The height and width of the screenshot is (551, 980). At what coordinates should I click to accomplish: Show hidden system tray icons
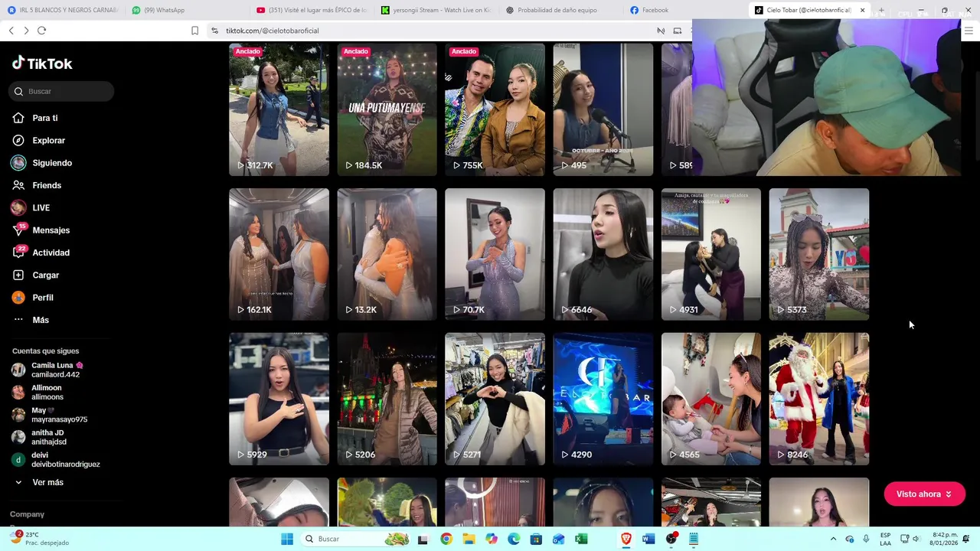[833, 539]
